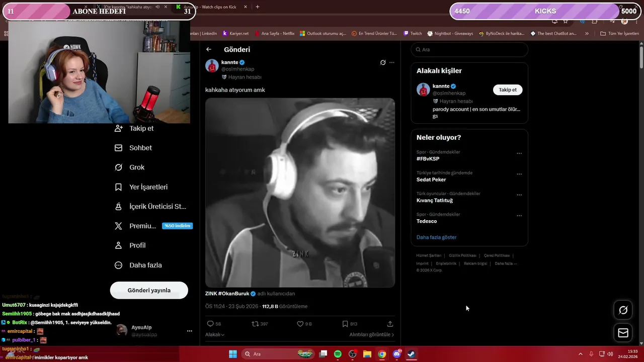Open Discord from the taskbar
The width and height of the screenshot is (644, 362).
click(396, 354)
